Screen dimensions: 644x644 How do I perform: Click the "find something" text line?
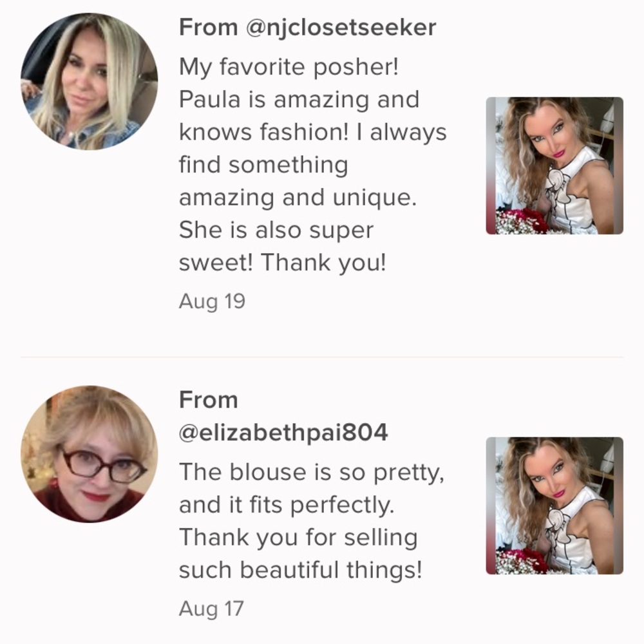pos(263,166)
